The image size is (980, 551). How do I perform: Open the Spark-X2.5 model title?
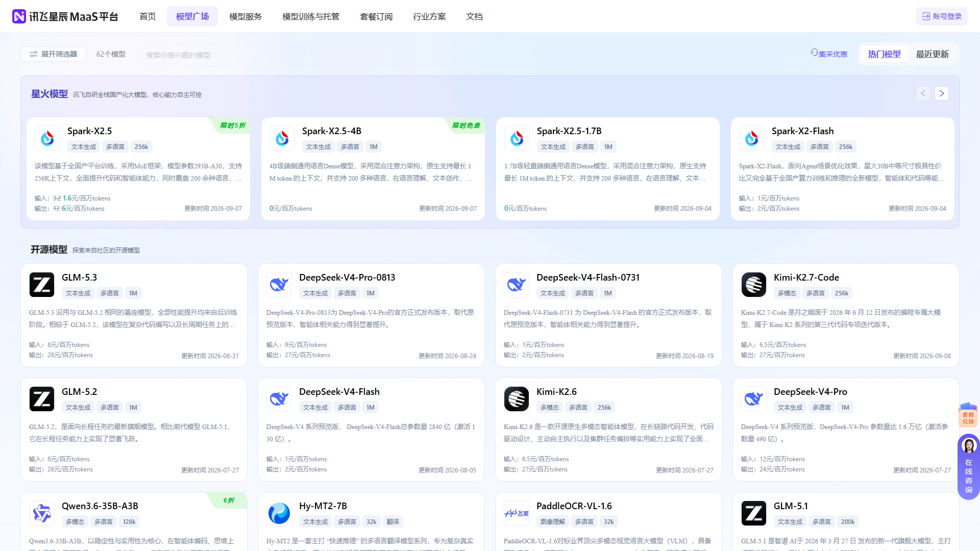[89, 131]
